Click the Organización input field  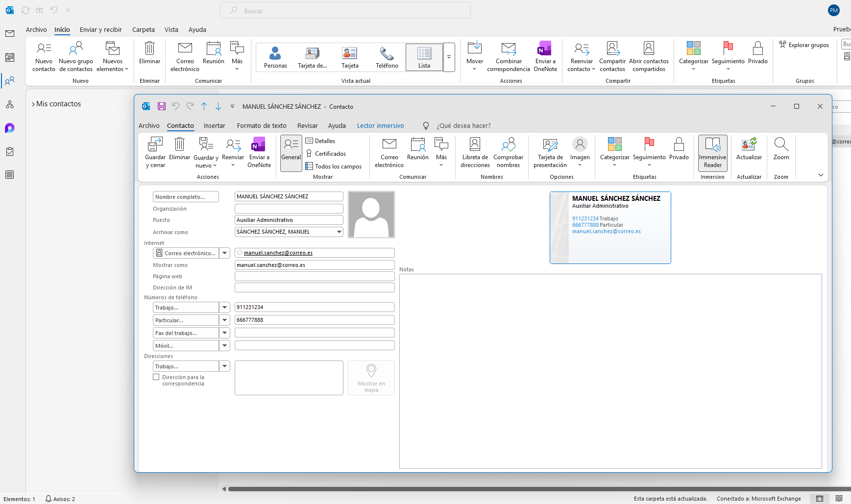289,209
